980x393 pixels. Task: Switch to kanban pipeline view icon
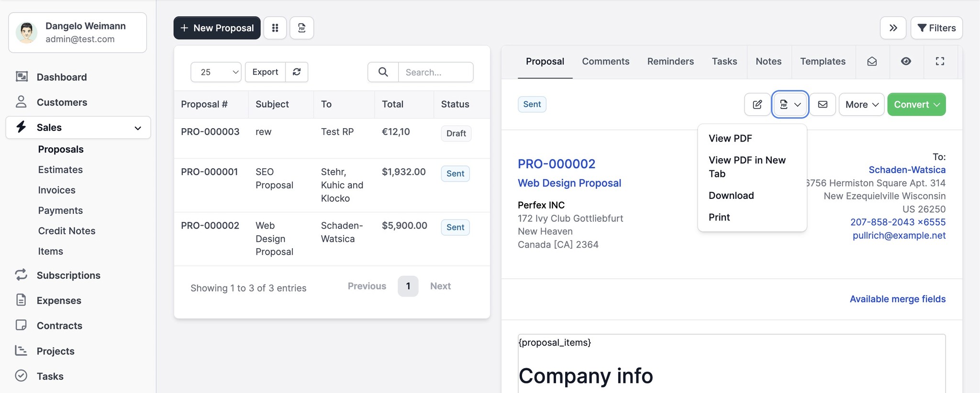[x=275, y=28]
